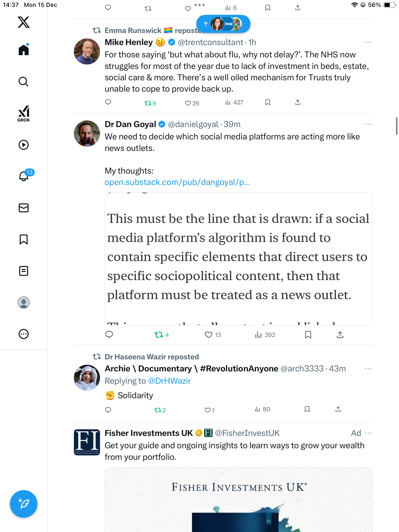Image resolution: width=399 pixels, height=532 pixels.
Task: Open Bookmarks from the sidebar
Action: click(24, 239)
